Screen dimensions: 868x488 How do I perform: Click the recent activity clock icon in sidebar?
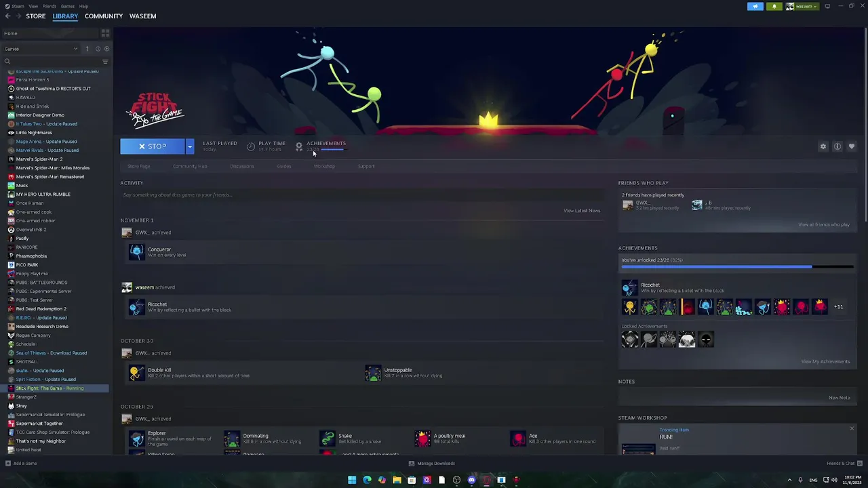pyautogui.click(x=98, y=49)
